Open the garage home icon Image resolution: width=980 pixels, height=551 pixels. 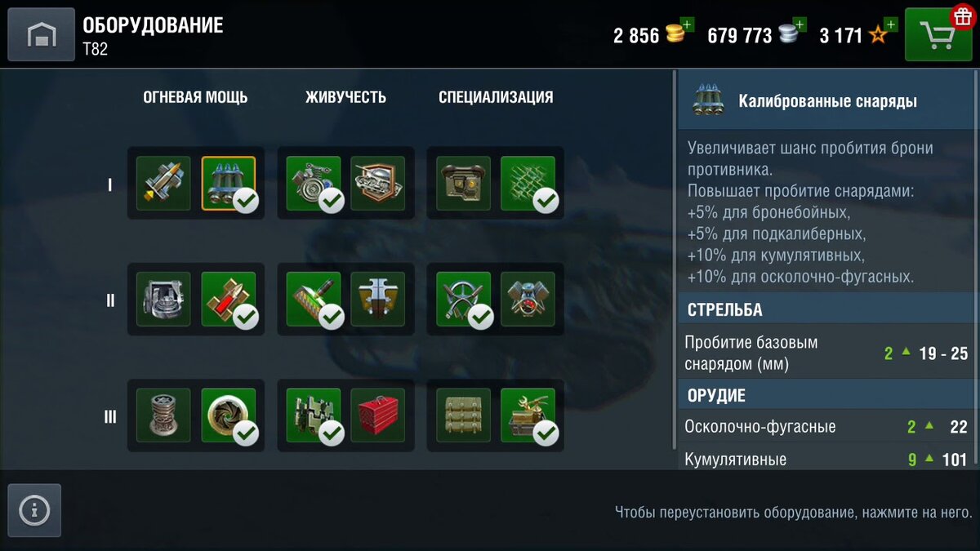point(41,34)
